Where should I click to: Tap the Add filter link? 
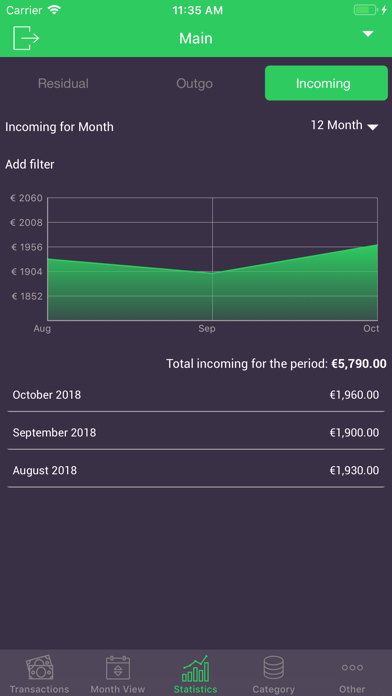tap(30, 165)
